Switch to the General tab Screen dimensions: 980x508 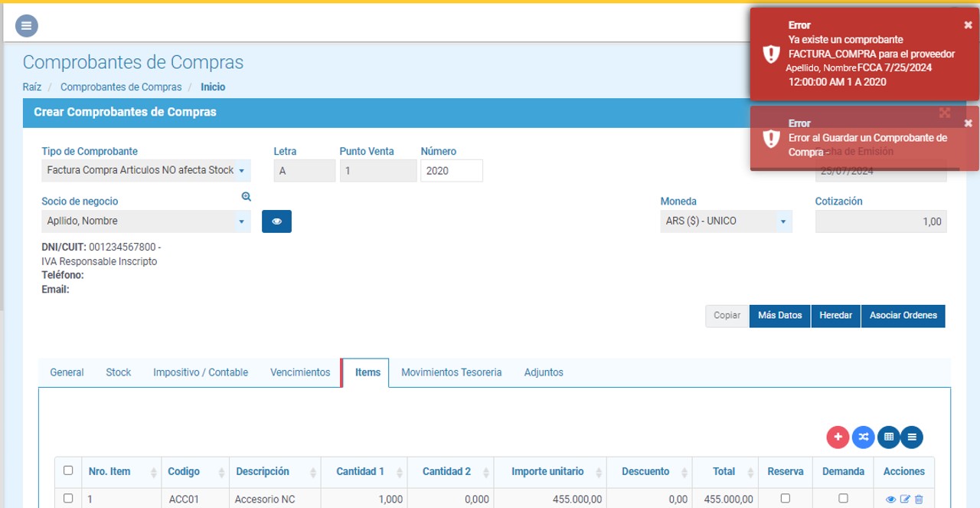pos(67,372)
